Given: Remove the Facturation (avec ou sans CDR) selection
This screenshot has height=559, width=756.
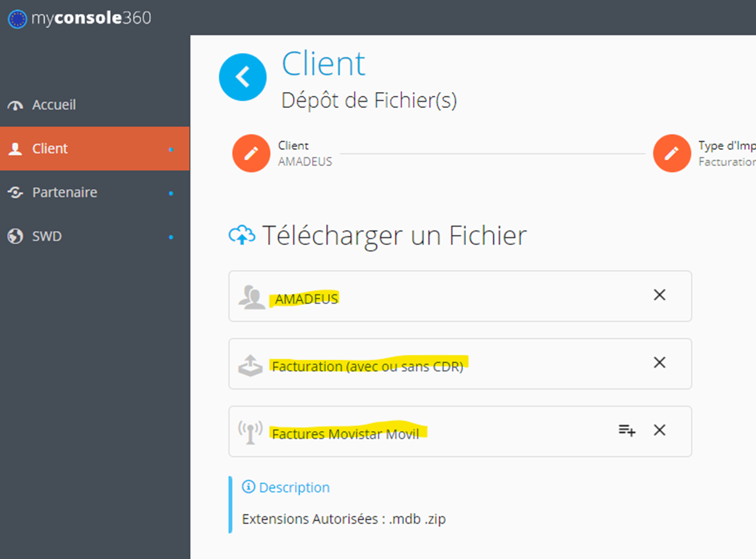Looking at the screenshot, I should (659, 363).
